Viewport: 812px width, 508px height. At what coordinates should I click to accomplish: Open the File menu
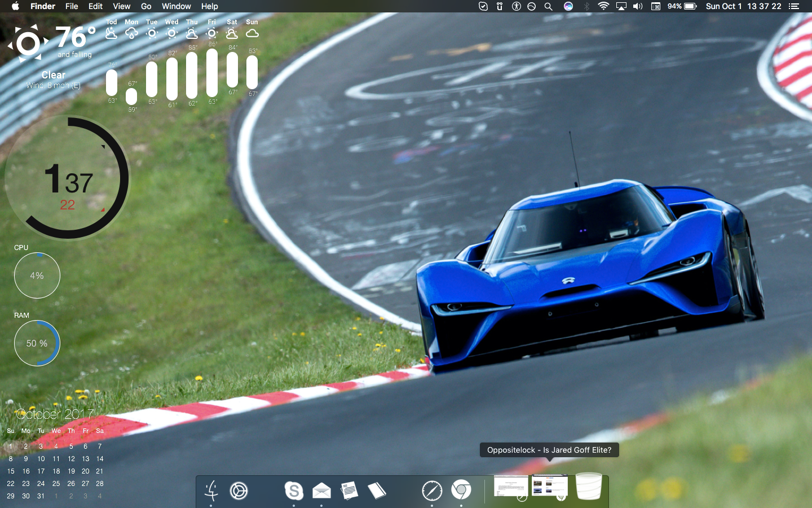tap(72, 6)
